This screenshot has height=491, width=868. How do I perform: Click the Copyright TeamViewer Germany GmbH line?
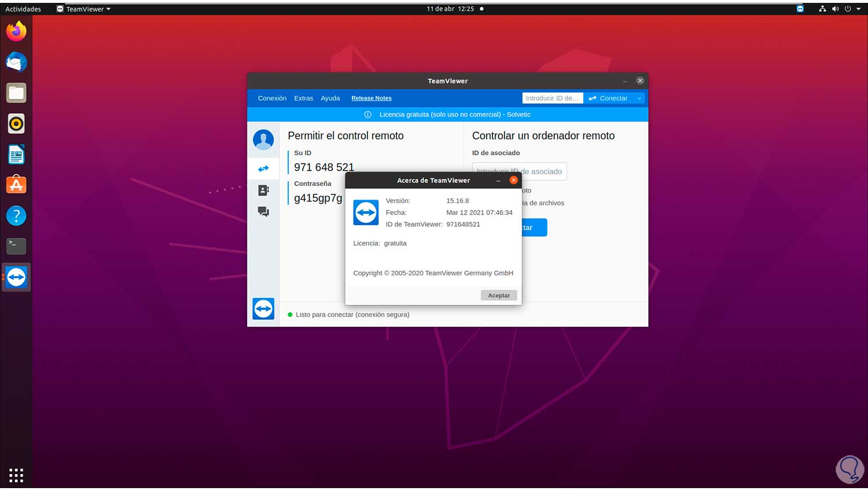[x=433, y=273]
